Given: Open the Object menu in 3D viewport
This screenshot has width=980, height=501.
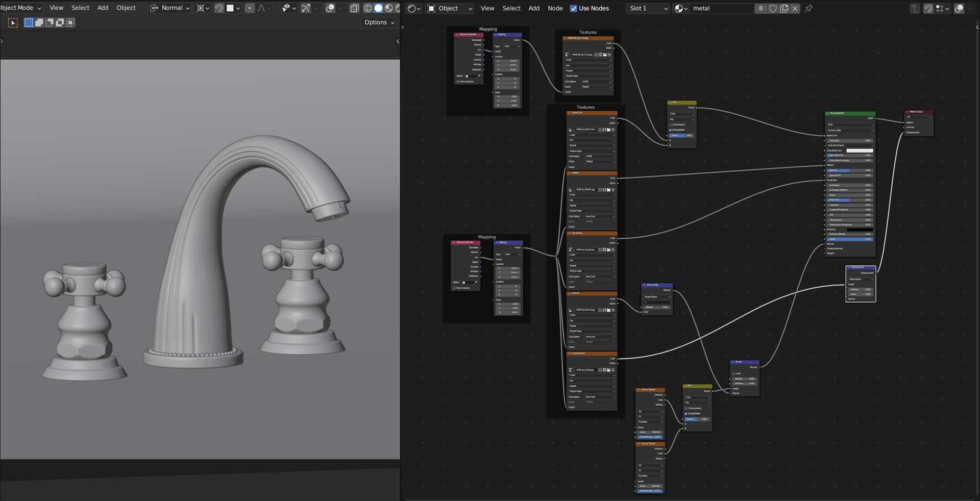Looking at the screenshot, I should (126, 8).
